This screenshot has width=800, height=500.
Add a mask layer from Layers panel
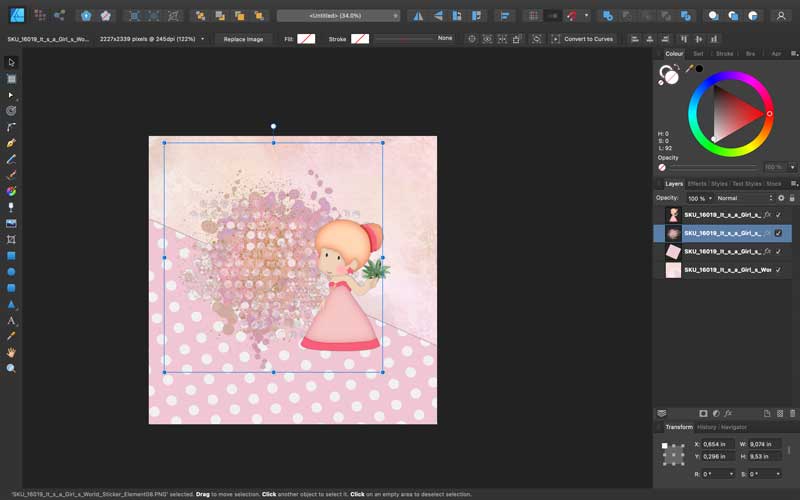coord(703,413)
